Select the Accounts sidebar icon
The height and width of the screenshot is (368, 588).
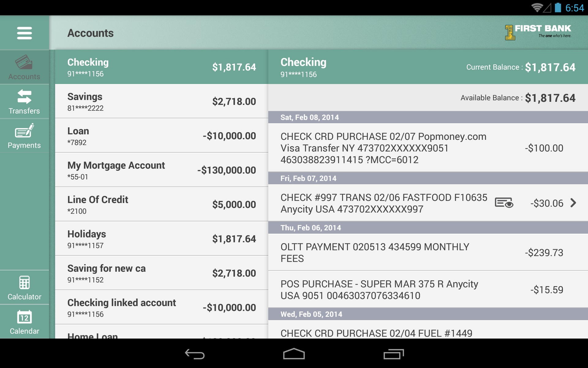click(x=24, y=67)
